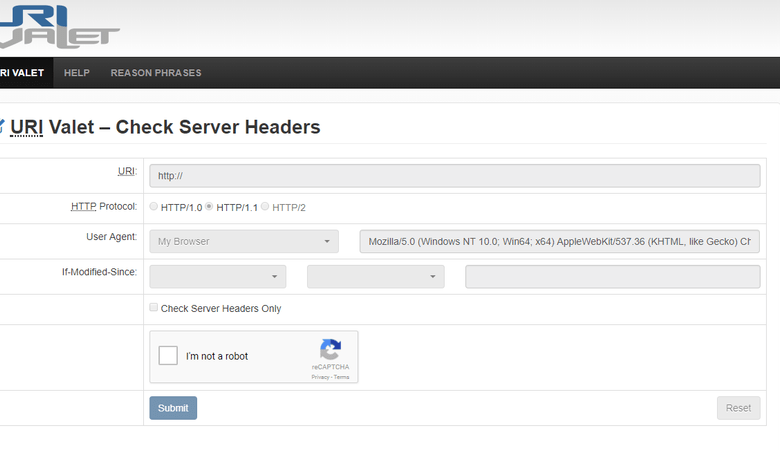Click the Submit button

(x=173, y=408)
